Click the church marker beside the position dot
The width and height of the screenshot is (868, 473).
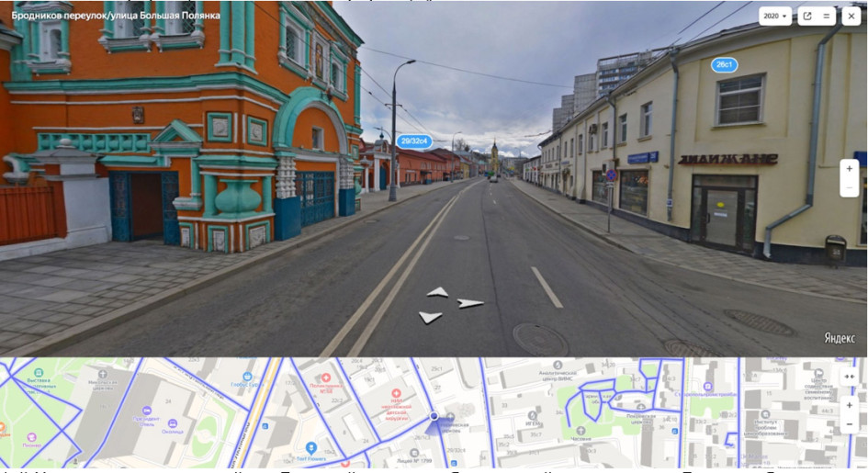point(450,417)
